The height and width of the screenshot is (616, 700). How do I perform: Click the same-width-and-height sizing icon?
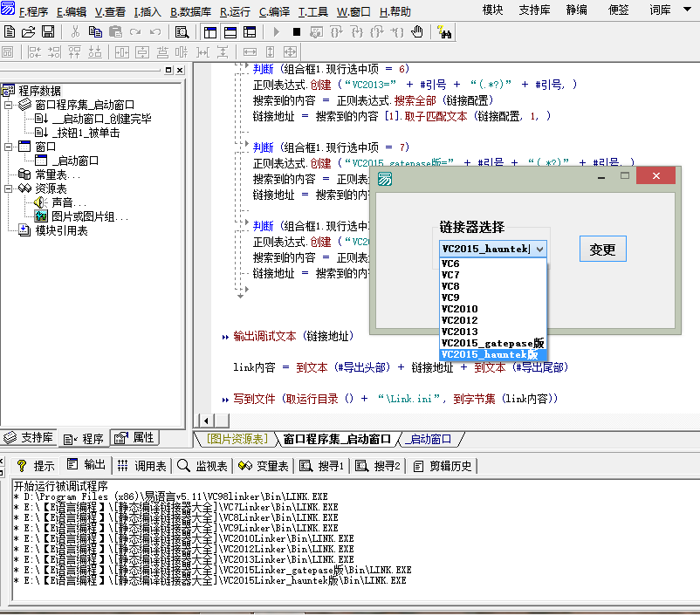click(290, 52)
